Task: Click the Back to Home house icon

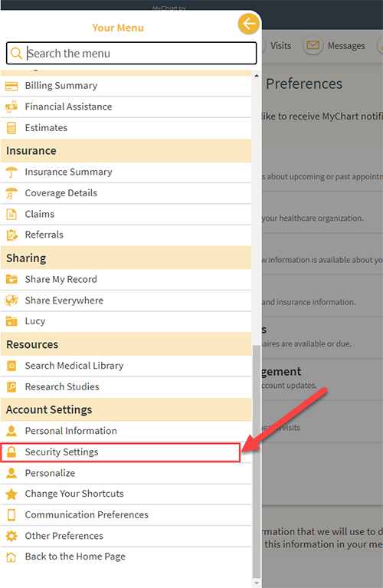Action: pos(11,557)
